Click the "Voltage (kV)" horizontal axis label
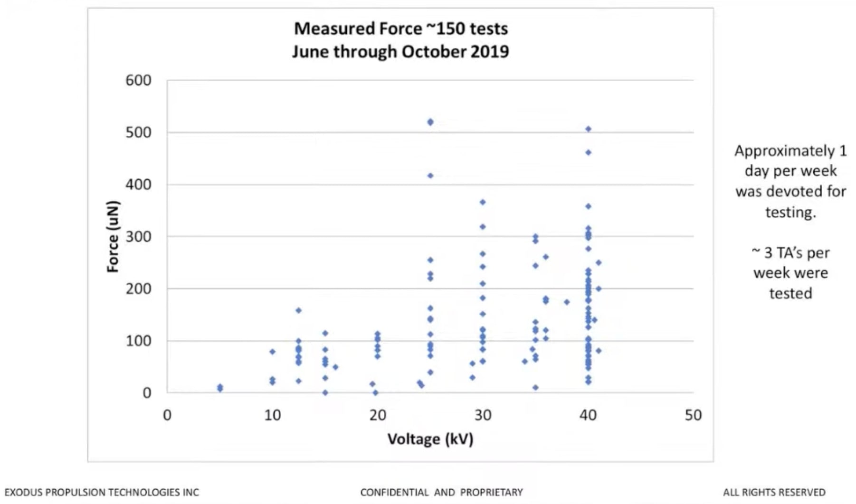Image resolution: width=856 pixels, height=504 pixels. pyautogui.click(x=430, y=439)
